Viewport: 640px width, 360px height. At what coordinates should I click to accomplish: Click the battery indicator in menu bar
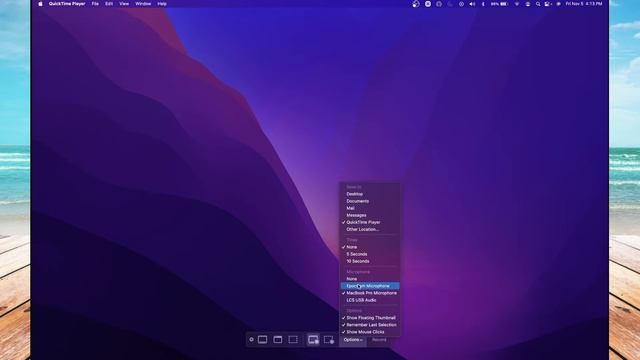tap(499, 4)
